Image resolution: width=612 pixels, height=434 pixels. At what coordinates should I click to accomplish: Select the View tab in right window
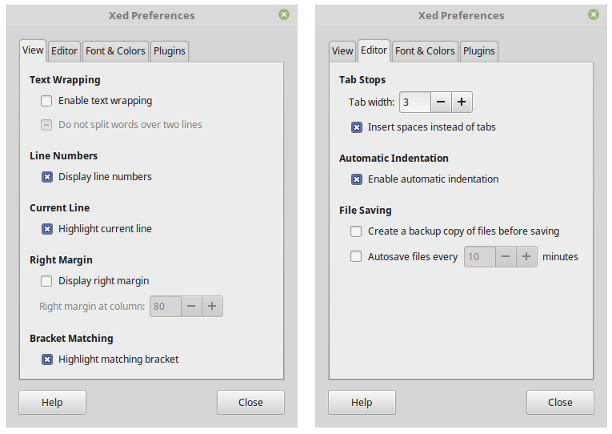click(x=343, y=51)
